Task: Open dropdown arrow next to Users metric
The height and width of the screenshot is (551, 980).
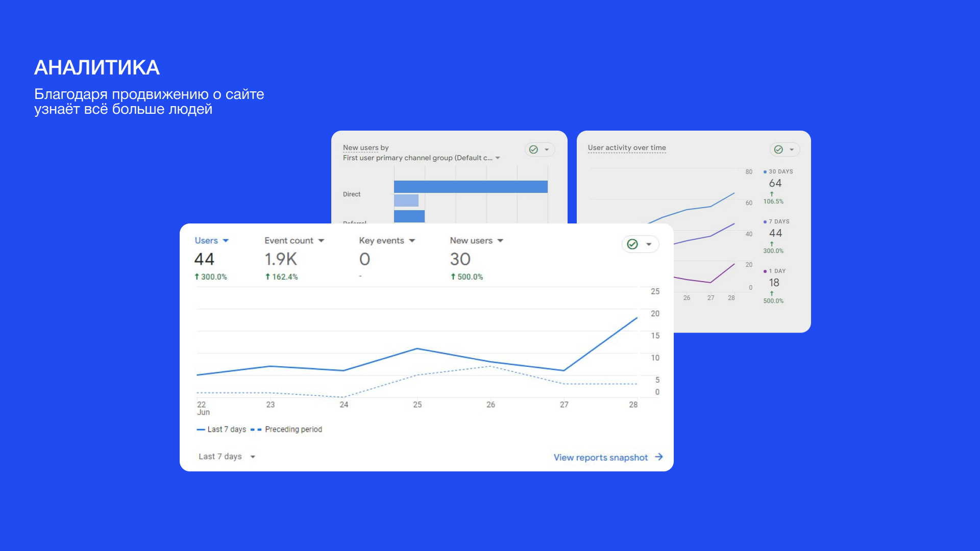Action: pyautogui.click(x=226, y=241)
